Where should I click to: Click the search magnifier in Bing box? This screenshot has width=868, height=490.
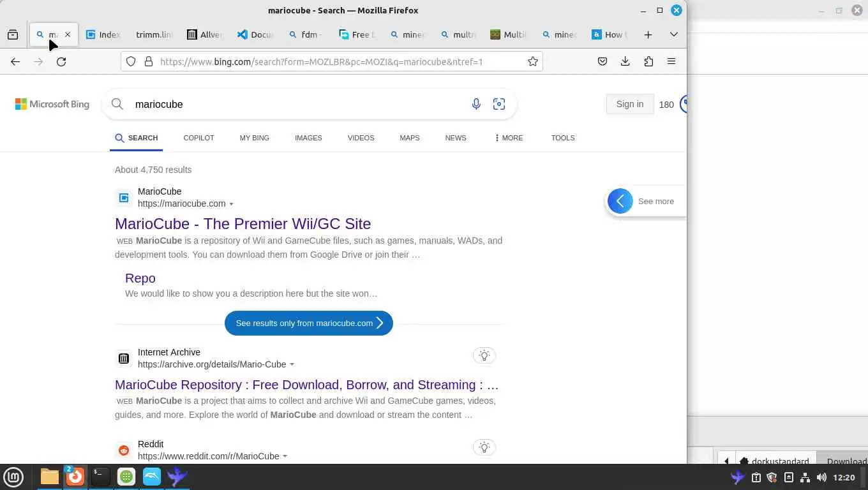[117, 104]
